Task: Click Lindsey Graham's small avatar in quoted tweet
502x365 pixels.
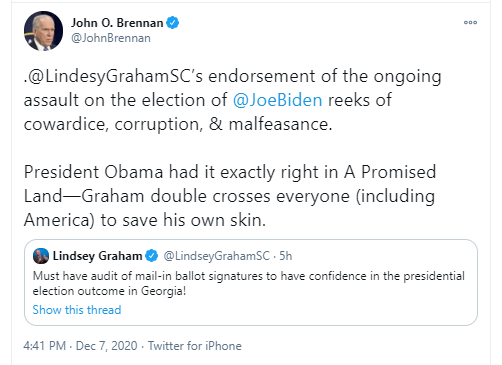Action: [x=41, y=256]
